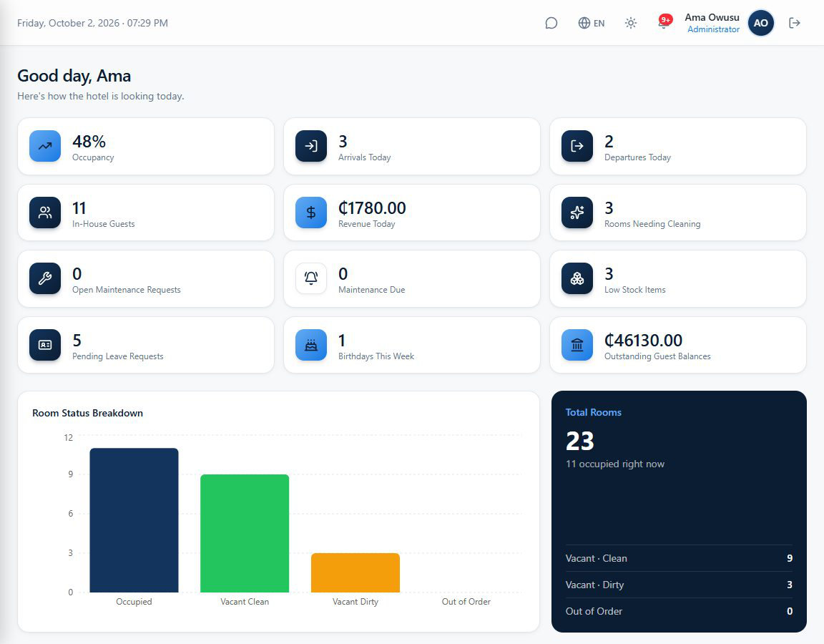Click the Arrivals Today enter icon
This screenshot has width=824, height=644.
[x=311, y=146]
